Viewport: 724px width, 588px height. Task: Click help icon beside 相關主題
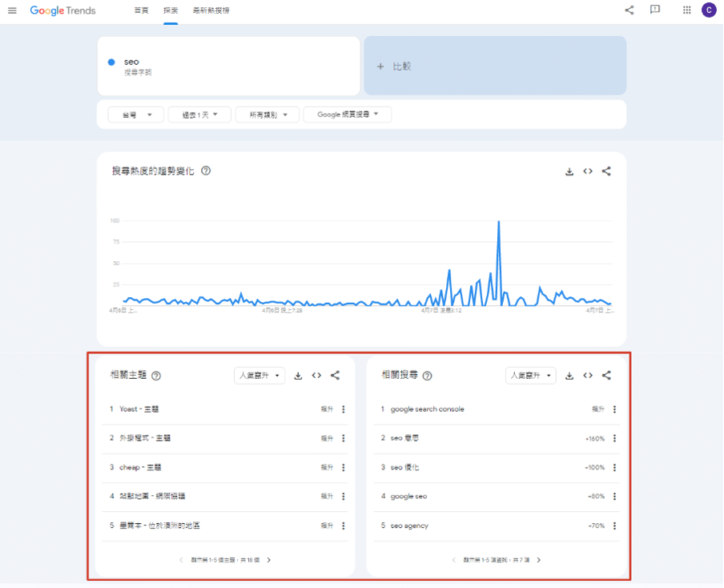156,376
